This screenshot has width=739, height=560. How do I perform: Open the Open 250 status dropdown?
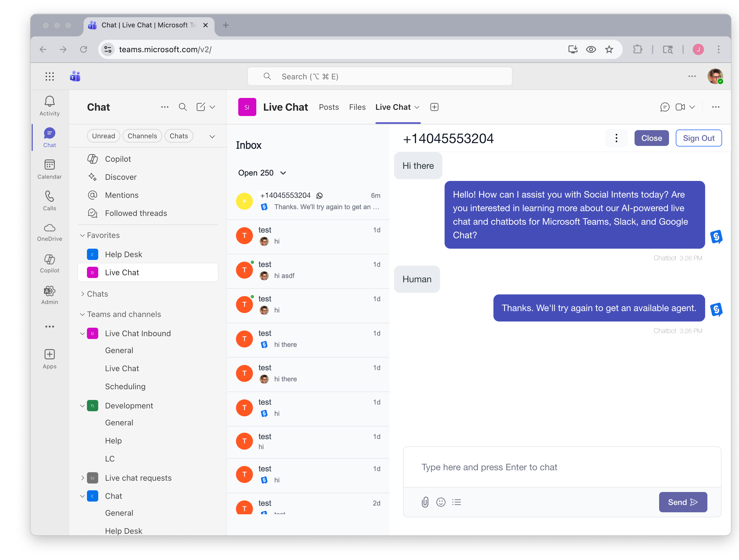pos(262,173)
